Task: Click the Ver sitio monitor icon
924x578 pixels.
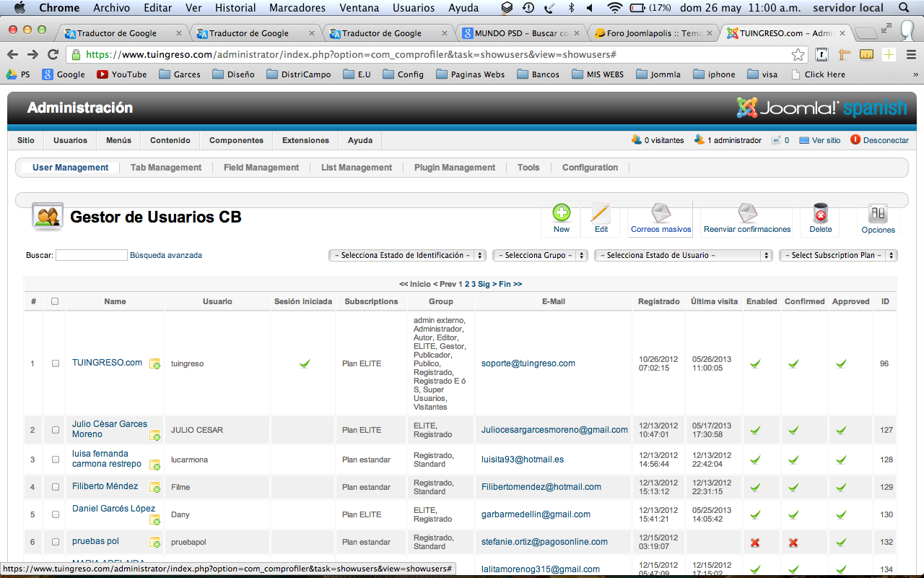Action: [x=804, y=140]
